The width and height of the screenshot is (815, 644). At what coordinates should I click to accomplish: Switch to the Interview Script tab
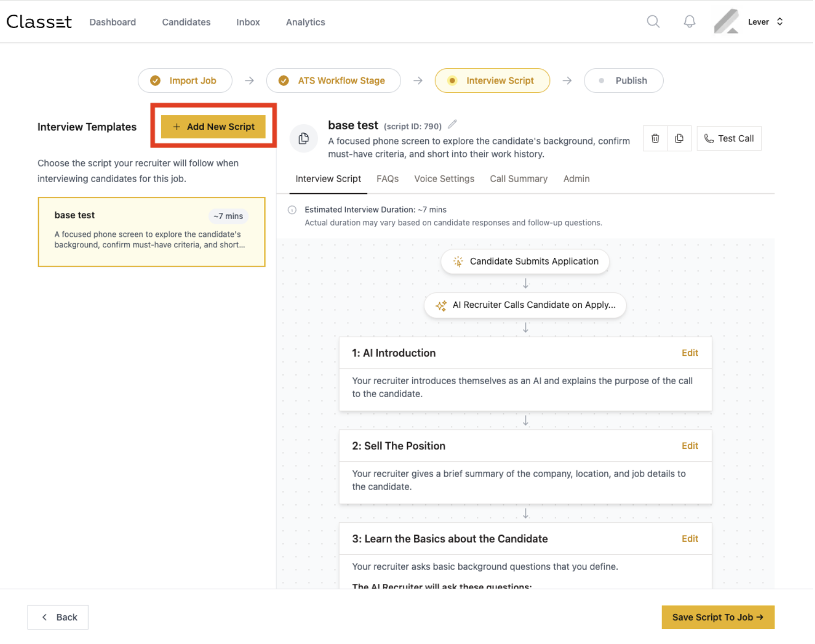(329, 180)
